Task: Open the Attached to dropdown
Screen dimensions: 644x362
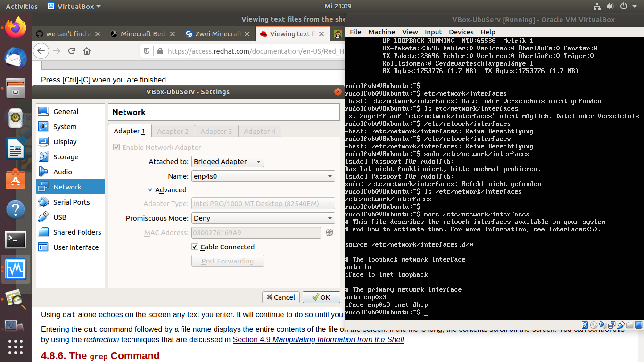Action: (228, 162)
